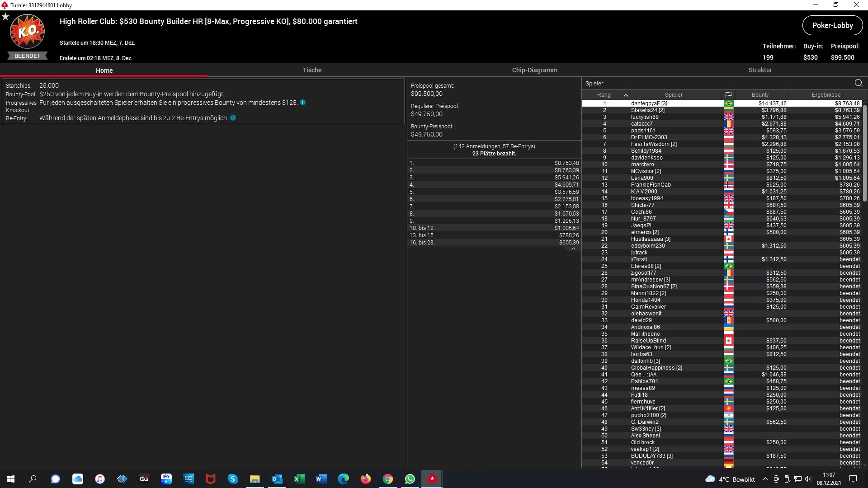The width and height of the screenshot is (868, 488).
Task: Switch to the Tische tab
Action: coord(312,70)
